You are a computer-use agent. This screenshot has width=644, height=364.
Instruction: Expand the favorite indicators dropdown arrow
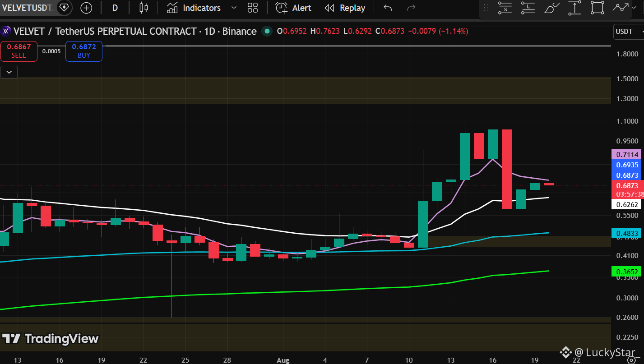234,8
